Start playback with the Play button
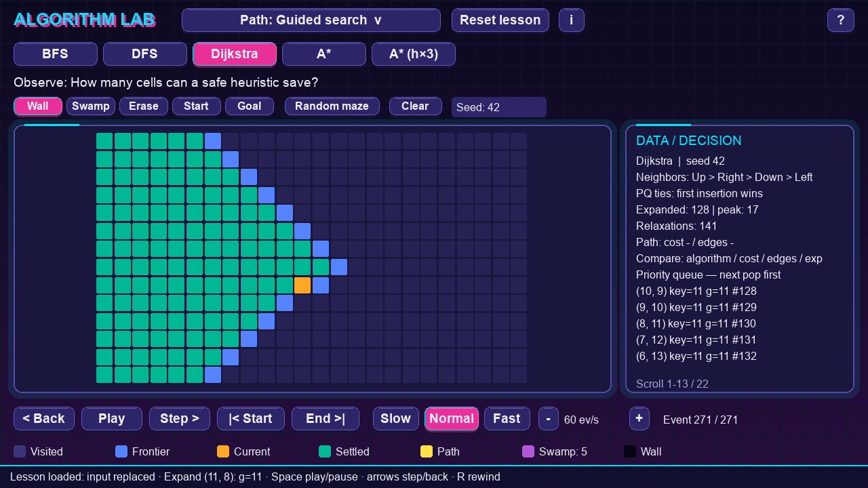Screen dimensions: 868x488 click(x=112, y=419)
